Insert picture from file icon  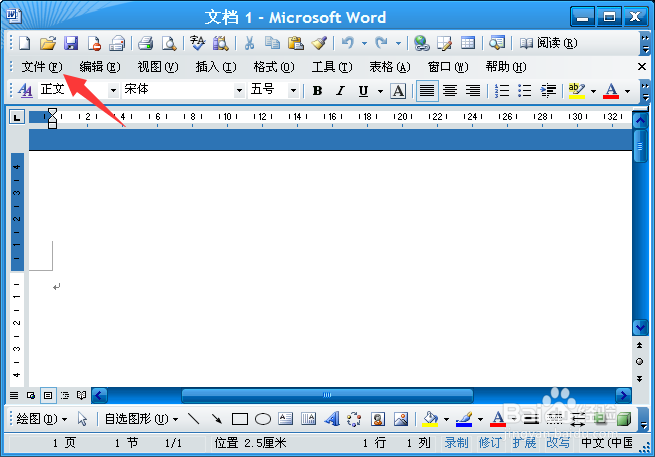click(401, 419)
